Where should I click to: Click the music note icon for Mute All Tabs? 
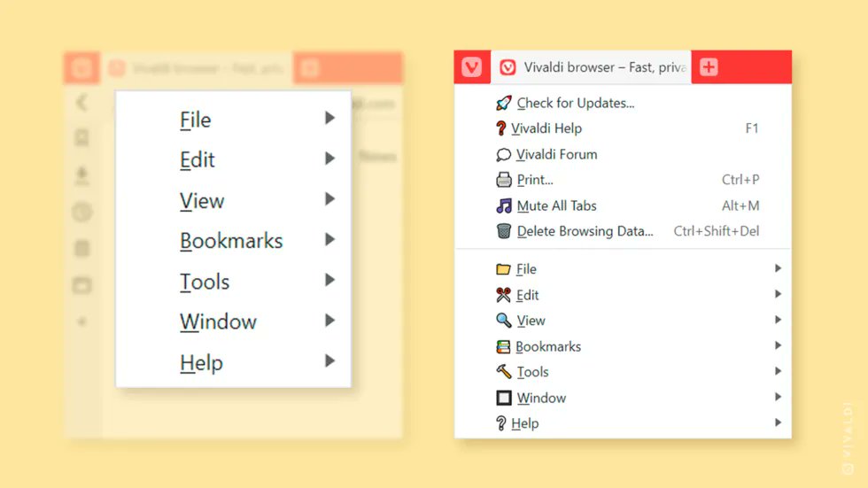pos(504,205)
